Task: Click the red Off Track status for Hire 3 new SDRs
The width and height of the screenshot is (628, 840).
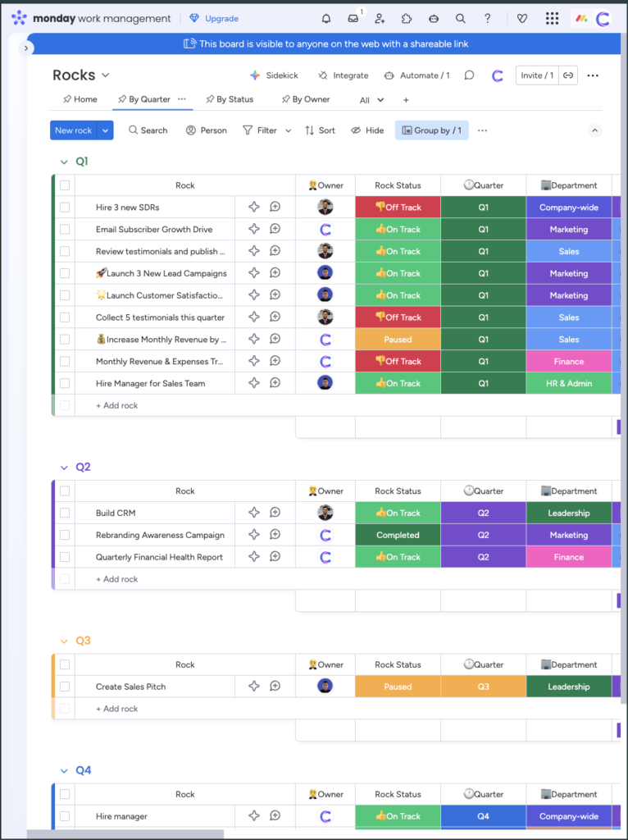Action: (x=398, y=208)
